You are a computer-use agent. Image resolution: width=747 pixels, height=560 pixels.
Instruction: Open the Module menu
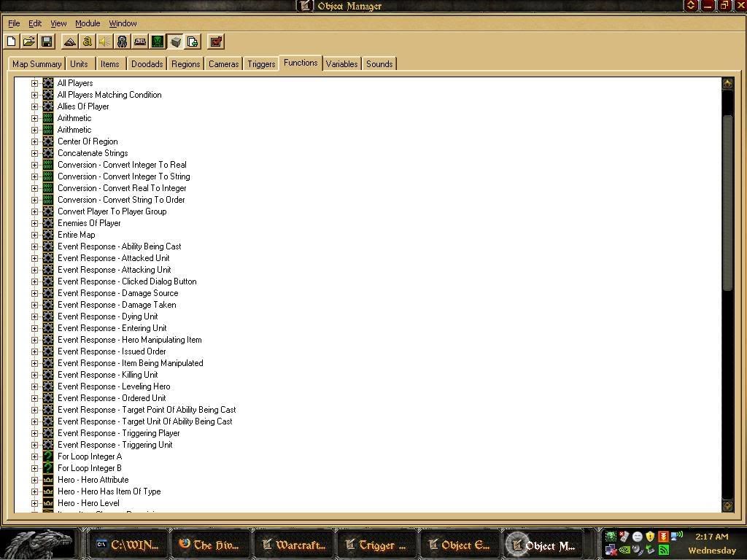[x=88, y=23]
